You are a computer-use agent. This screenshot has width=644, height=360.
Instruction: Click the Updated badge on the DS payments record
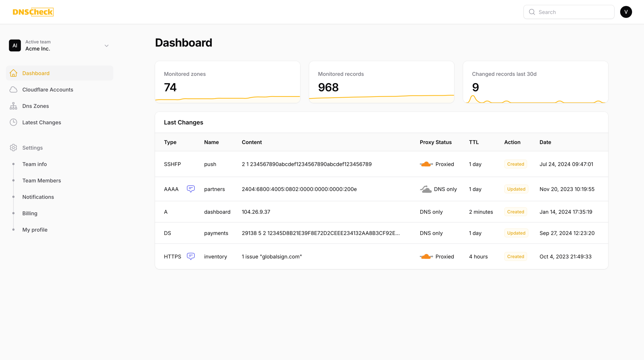[x=516, y=233]
